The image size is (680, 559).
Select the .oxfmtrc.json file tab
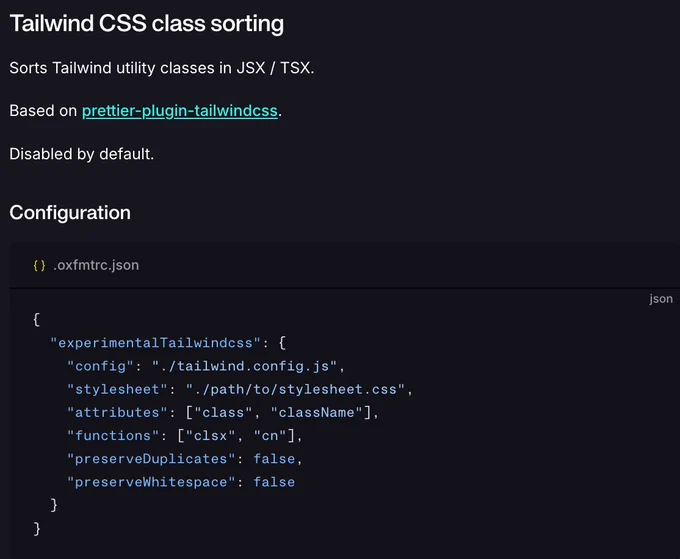click(x=96, y=265)
